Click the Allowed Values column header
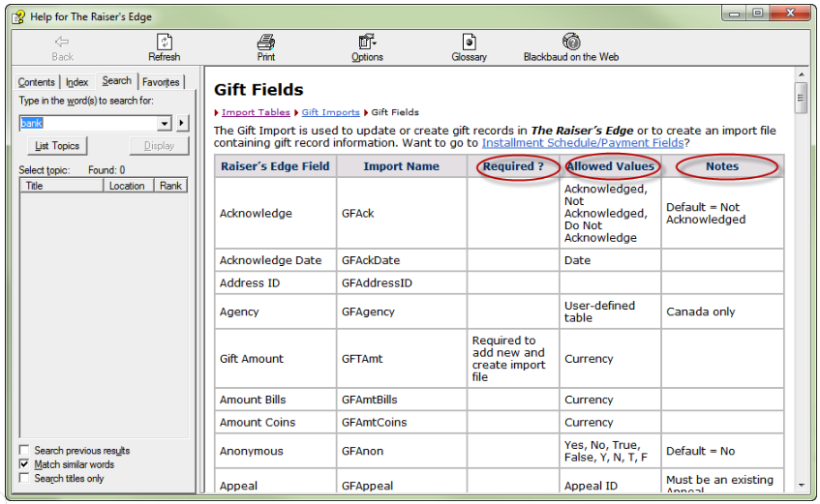820x504 pixels. click(610, 166)
